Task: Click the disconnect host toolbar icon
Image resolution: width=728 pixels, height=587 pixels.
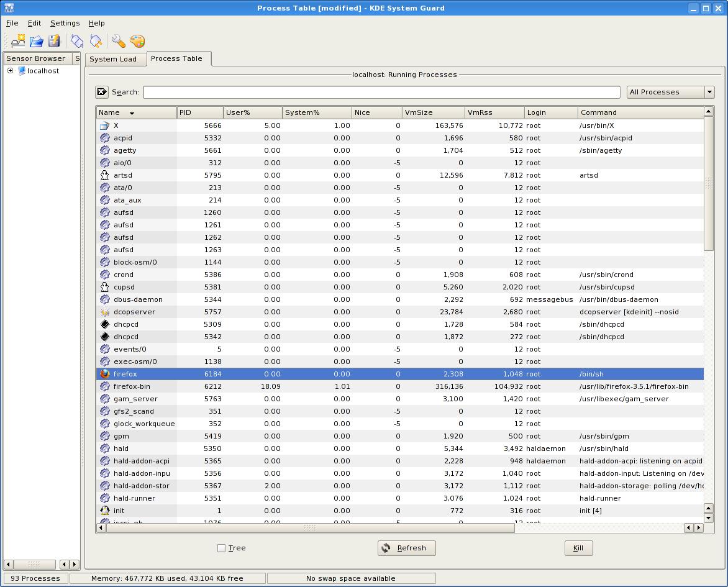Action: [x=96, y=42]
